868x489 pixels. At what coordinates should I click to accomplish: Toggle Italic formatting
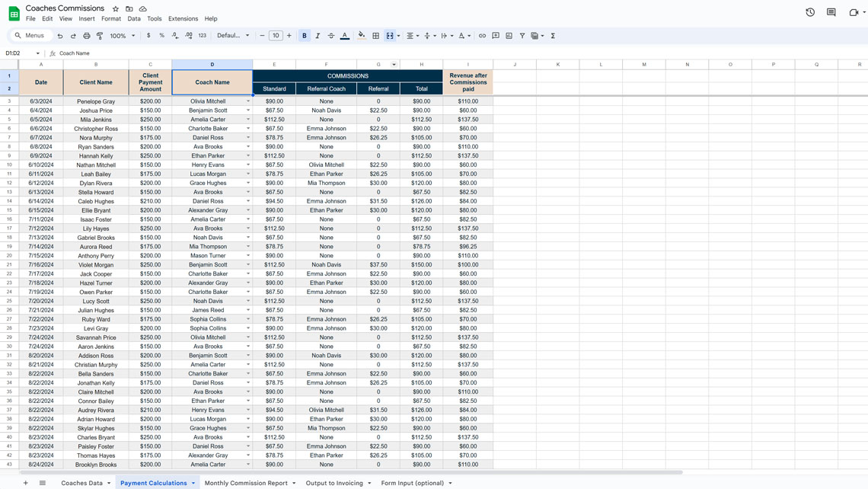tap(318, 36)
